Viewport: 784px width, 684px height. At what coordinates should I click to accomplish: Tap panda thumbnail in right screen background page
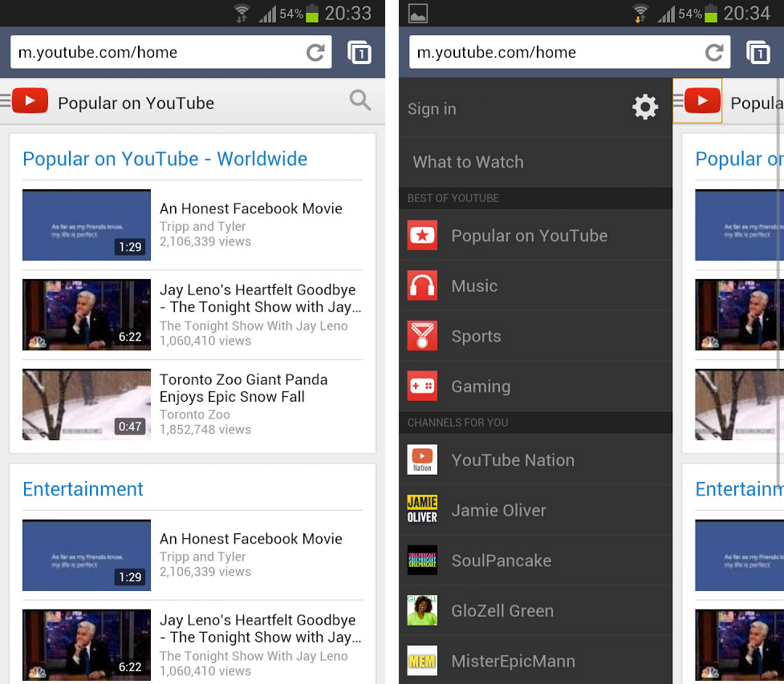pyautogui.click(x=739, y=405)
